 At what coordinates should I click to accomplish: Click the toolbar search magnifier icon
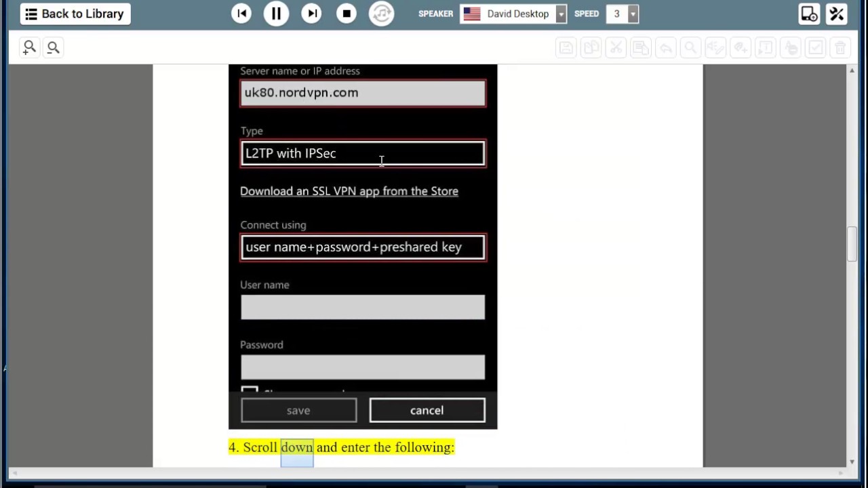[x=690, y=47]
